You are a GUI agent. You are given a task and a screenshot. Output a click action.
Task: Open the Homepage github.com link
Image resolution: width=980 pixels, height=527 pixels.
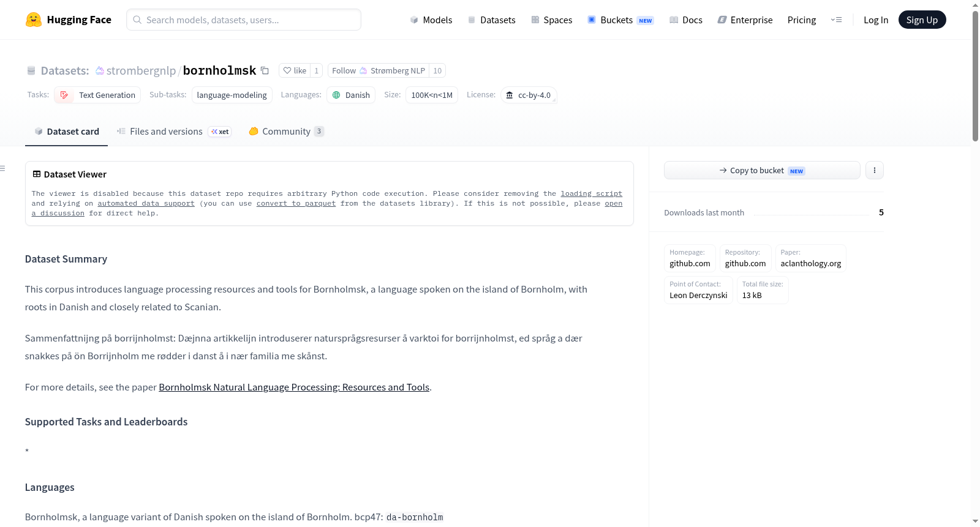690,258
